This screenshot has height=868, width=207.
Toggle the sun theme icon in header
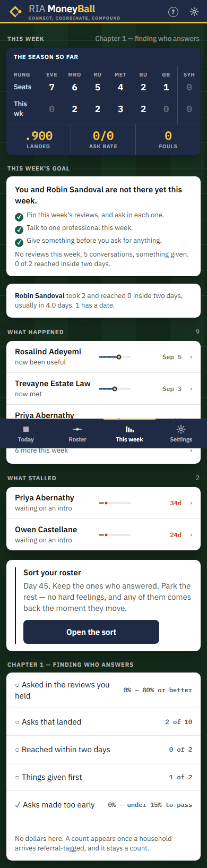[194, 12]
